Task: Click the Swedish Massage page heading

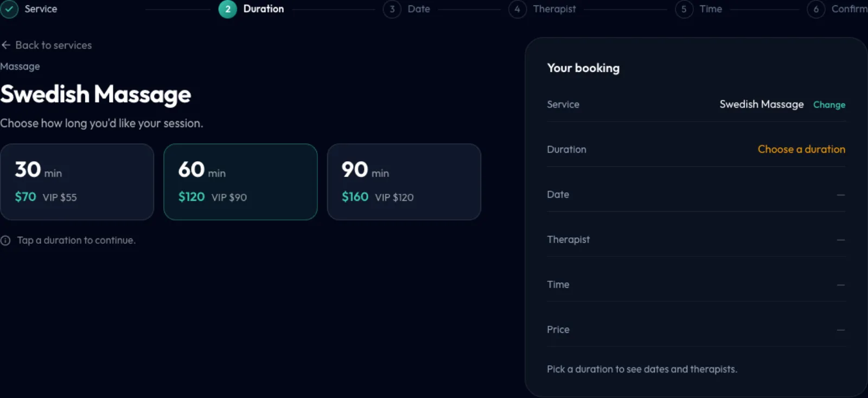Action: click(x=95, y=94)
